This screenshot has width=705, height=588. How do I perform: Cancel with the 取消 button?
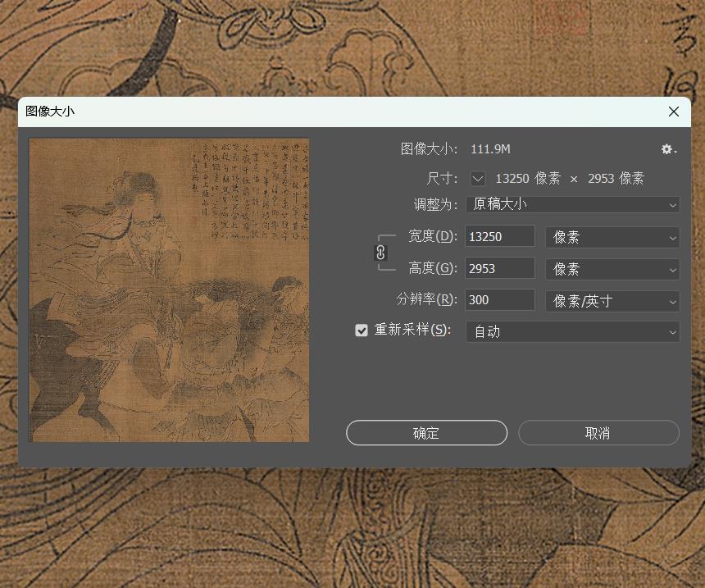click(598, 433)
